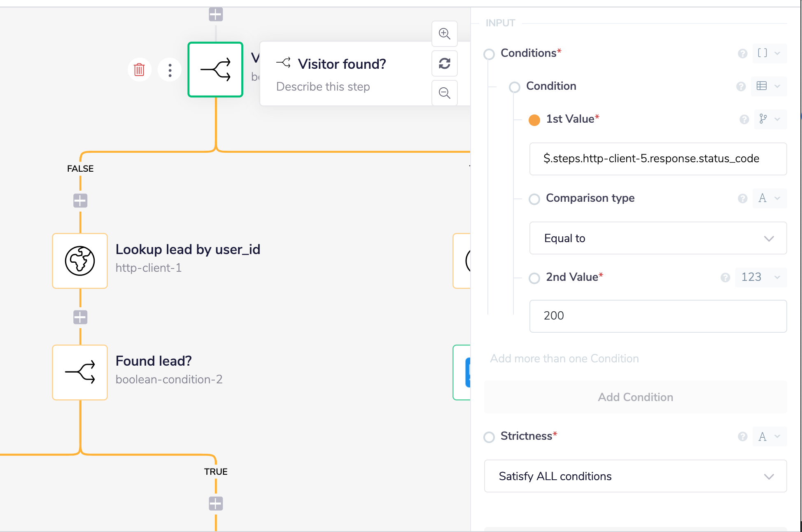Expand the Strictness text type dropdown
Viewport: 802px width, 532px height.
coord(768,436)
